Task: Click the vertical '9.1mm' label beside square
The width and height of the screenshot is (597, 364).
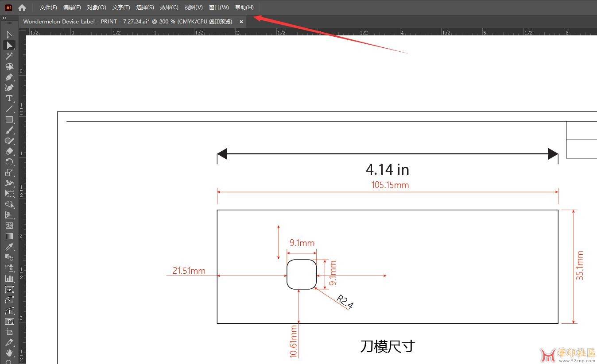Action: coord(333,272)
